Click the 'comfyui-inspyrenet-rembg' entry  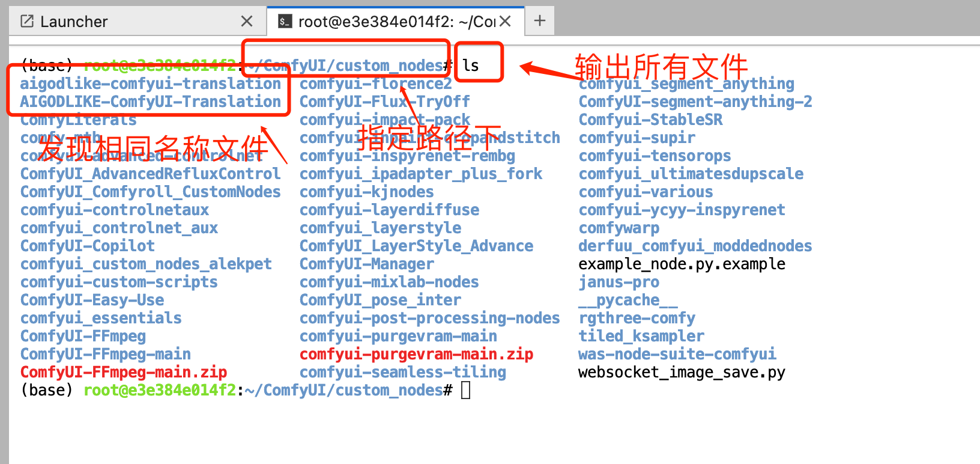408,156
